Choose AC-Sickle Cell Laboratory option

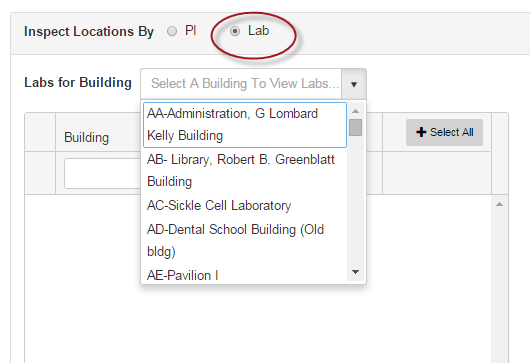click(245, 205)
